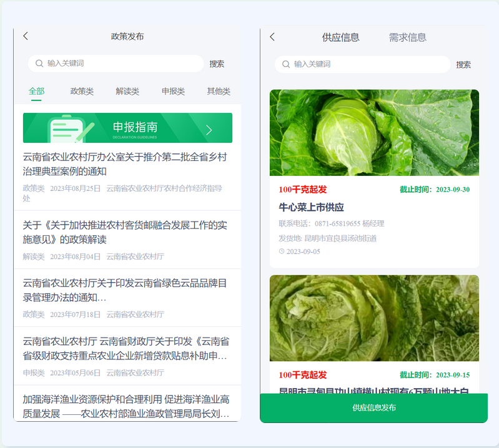Click the green 供应信息发布 button
Image resolution: width=499 pixels, height=448 pixels.
[373, 408]
